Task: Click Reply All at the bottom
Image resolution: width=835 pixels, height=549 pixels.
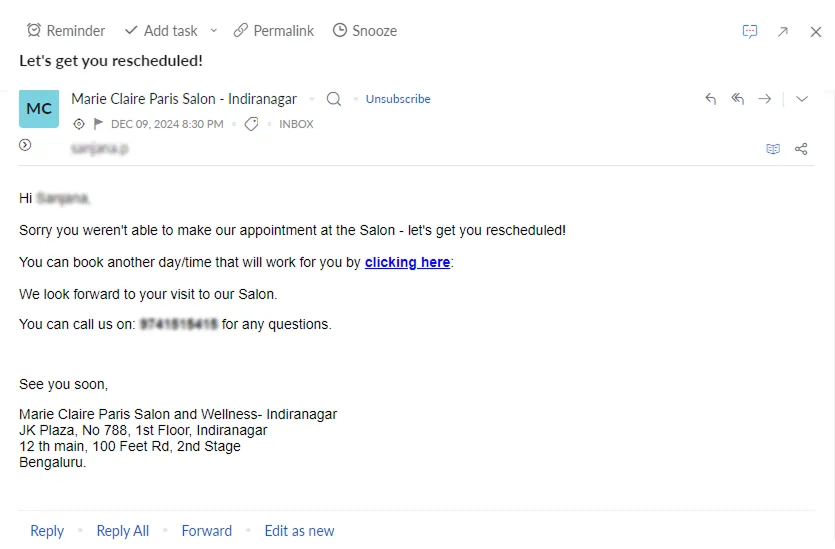Action: point(122,531)
